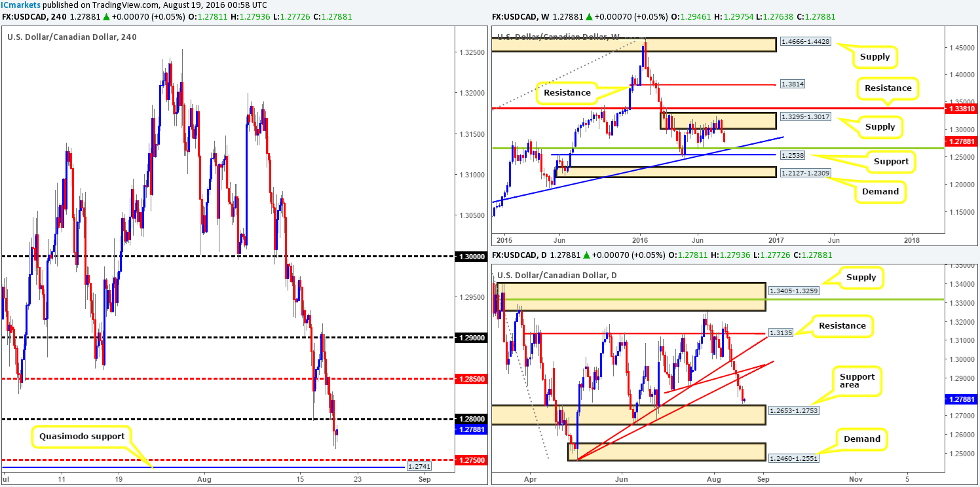Click Supply callout beside 1.4666-1.4428
Screen dimensions: 980x487
click(875, 57)
